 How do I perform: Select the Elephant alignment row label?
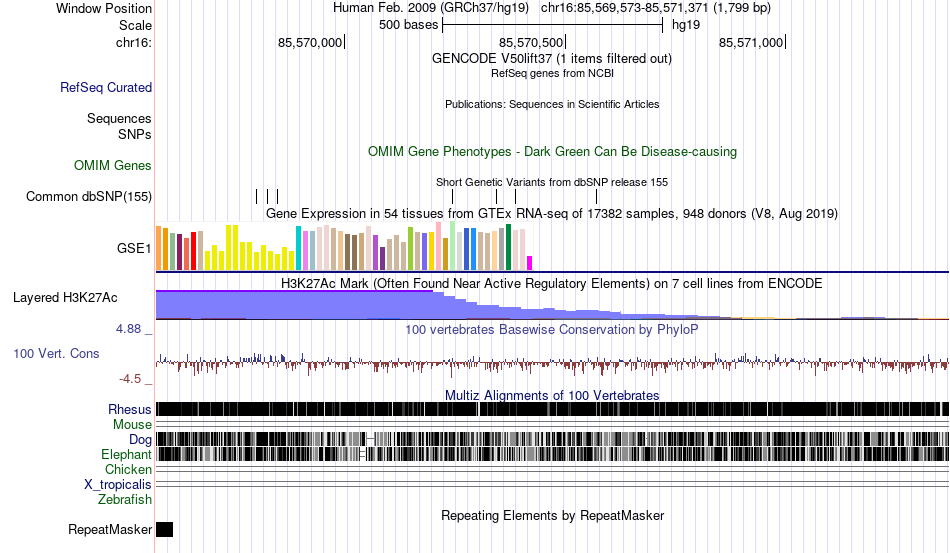click(x=126, y=454)
